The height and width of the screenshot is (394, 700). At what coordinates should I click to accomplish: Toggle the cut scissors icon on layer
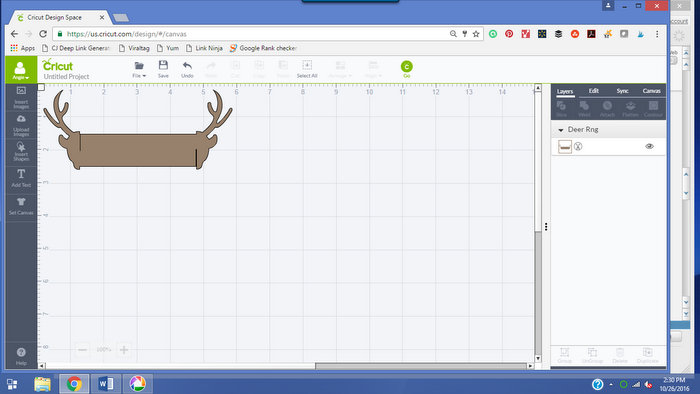coord(578,146)
